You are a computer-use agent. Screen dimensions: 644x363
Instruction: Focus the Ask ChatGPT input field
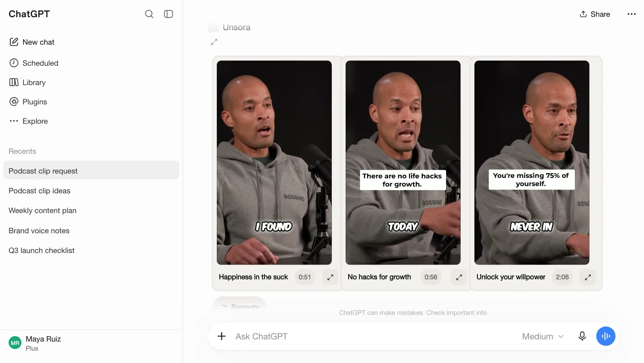(374, 336)
